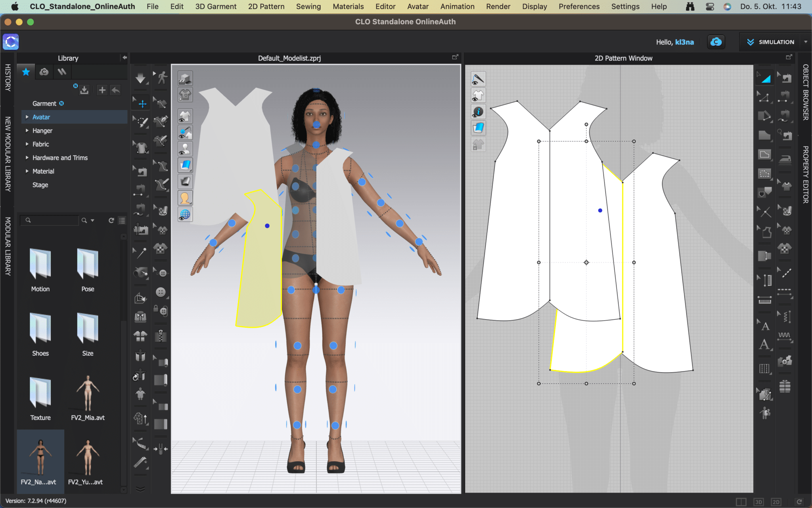812x508 pixels.
Task: Open the 2D Pattern menu
Action: (266, 6)
